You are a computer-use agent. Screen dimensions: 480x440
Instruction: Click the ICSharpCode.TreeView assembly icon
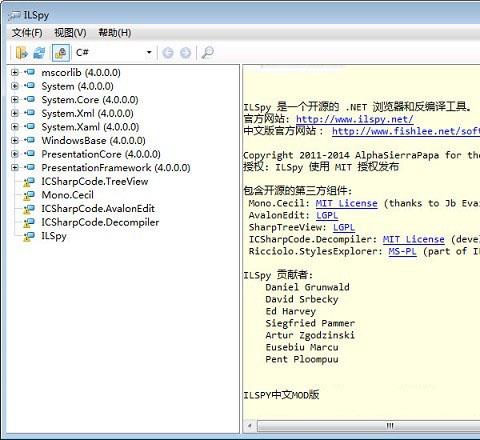point(29,182)
